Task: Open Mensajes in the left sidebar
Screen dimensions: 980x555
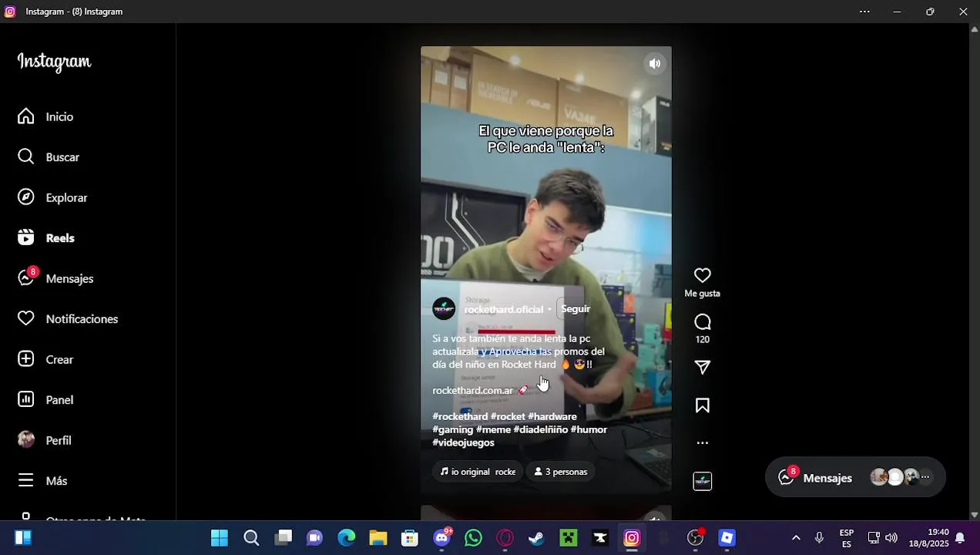Action: tap(56, 278)
